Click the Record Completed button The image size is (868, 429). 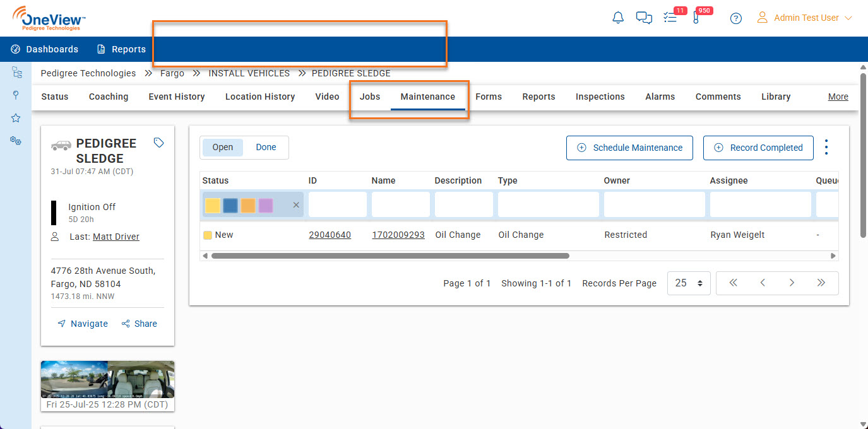tap(758, 148)
